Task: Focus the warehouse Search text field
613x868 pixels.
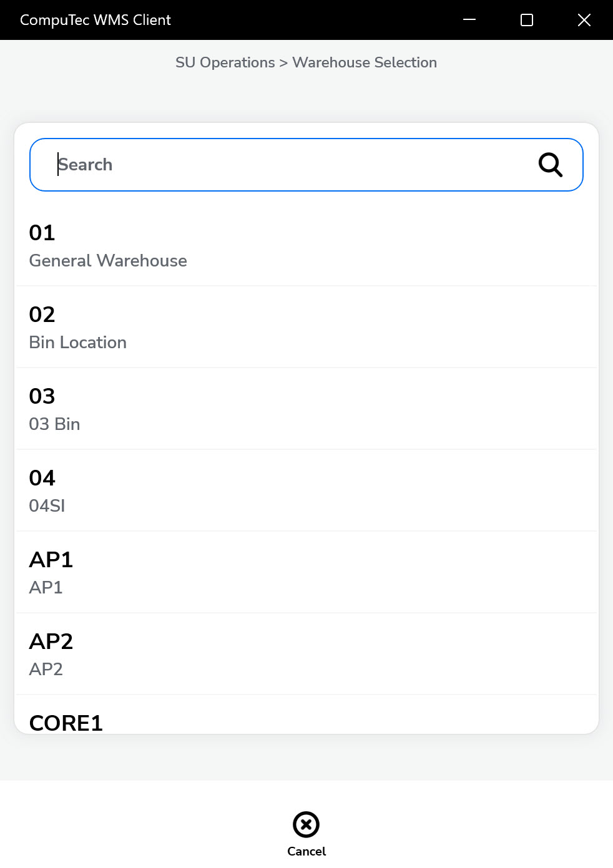Action: tap(287, 165)
